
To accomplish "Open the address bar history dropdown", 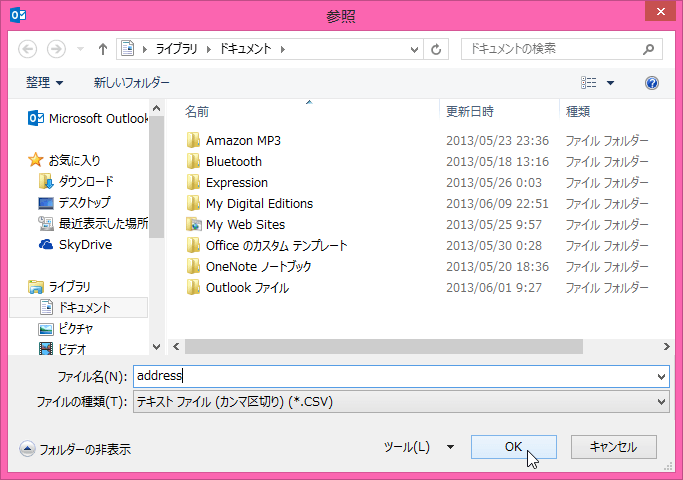I will [414, 49].
